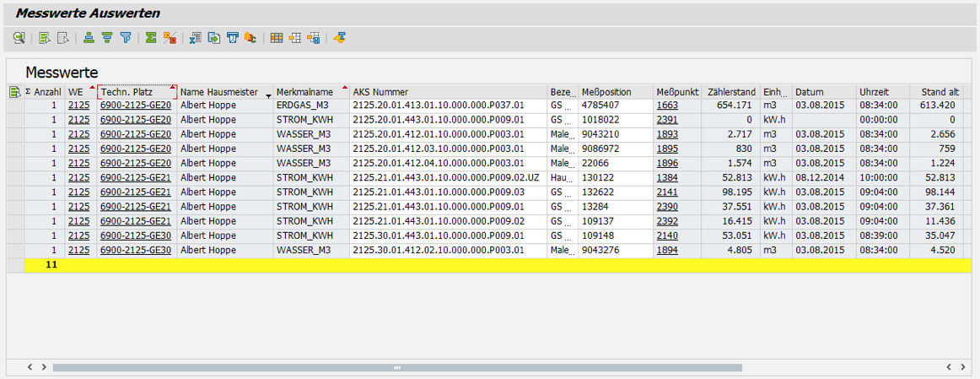Click the Merkmalname column header
Viewport: 980px width, 379px height.
pyautogui.click(x=304, y=92)
